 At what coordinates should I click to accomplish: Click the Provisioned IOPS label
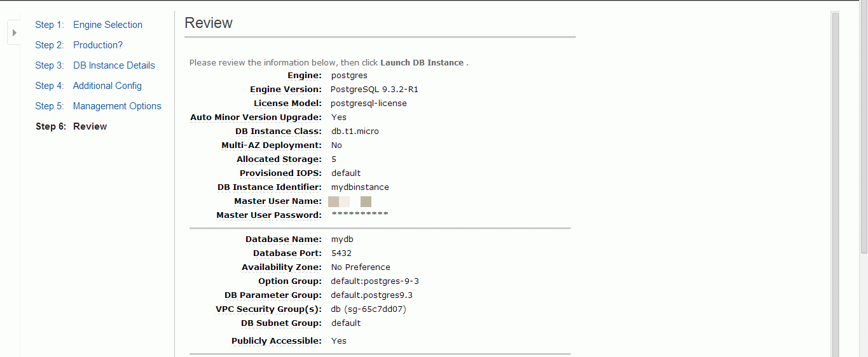280,173
